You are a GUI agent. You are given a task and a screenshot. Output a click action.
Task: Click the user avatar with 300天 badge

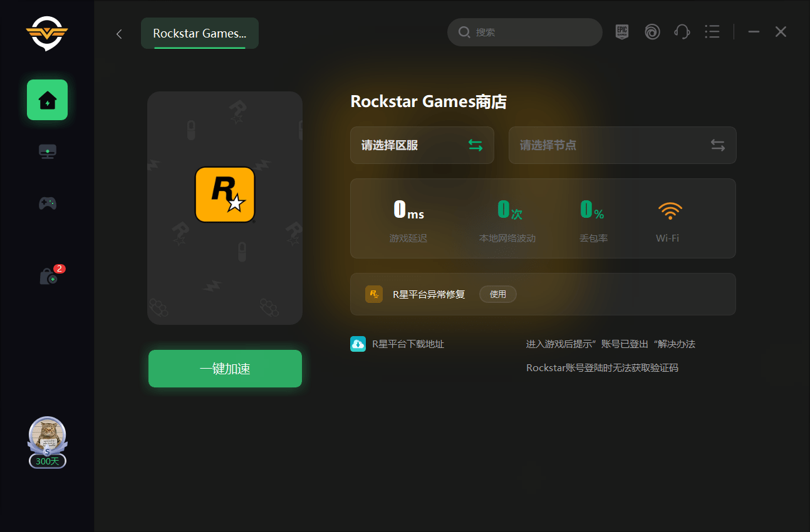tap(47, 437)
